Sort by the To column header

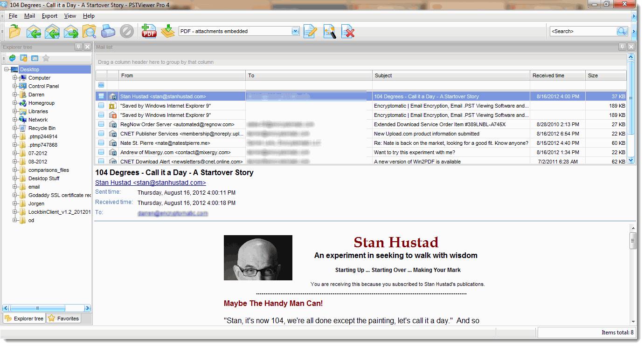(x=309, y=75)
